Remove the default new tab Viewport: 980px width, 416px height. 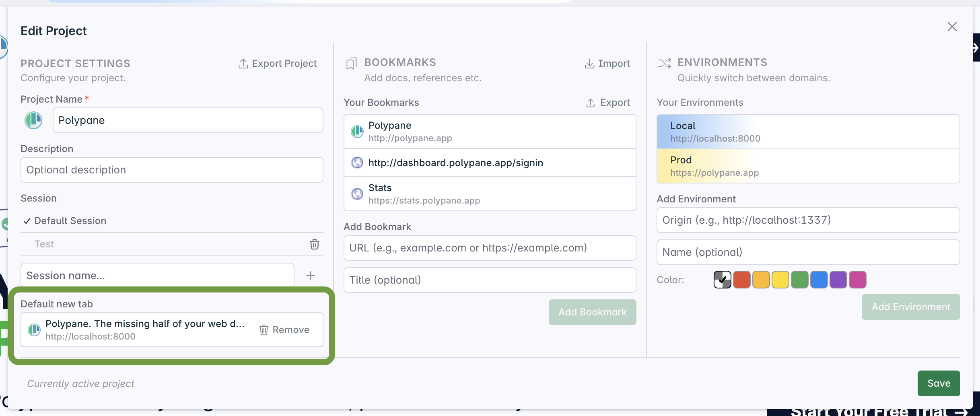284,330
